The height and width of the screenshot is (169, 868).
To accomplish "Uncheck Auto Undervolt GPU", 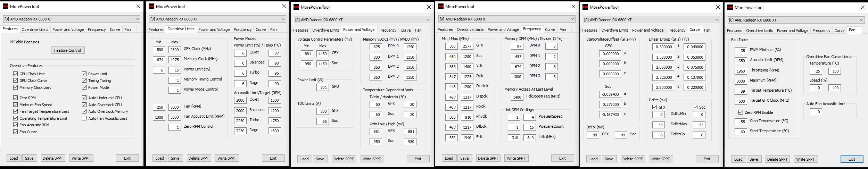I will point(84,98).
